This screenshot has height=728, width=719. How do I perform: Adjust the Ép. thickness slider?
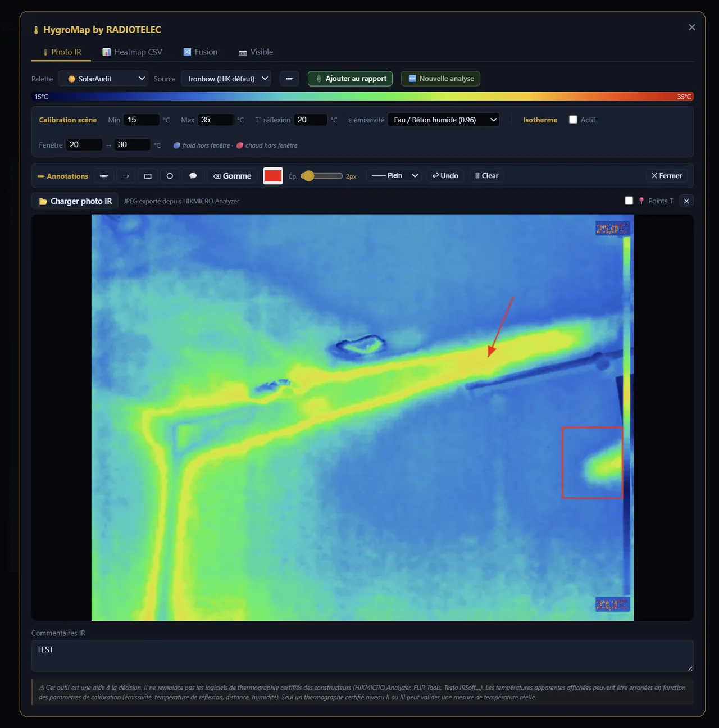coord(322,176)
